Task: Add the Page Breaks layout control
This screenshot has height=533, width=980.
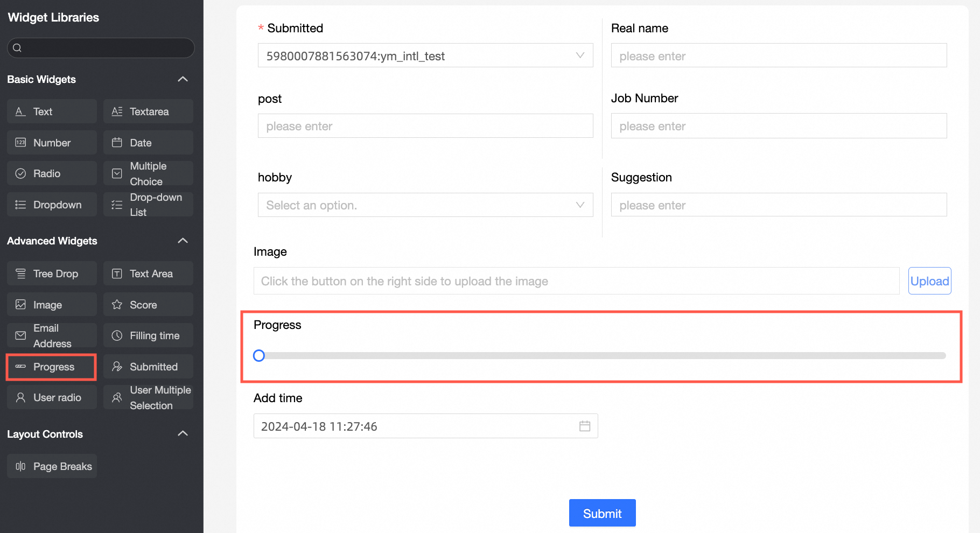Action: click(52, 466)
